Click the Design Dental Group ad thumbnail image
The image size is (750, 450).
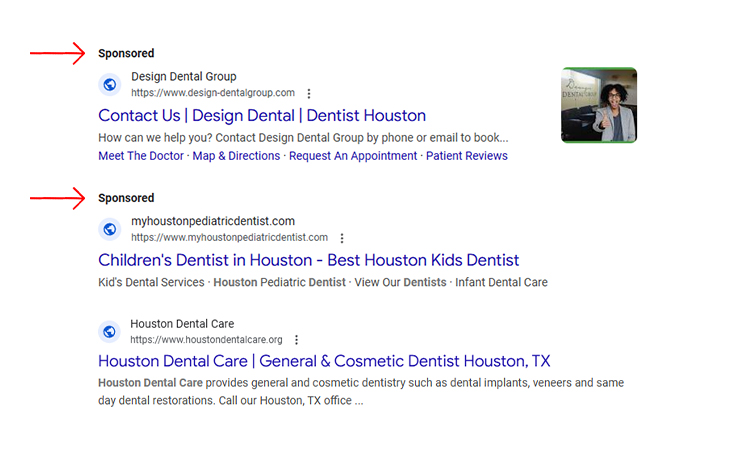coord(599,105)
